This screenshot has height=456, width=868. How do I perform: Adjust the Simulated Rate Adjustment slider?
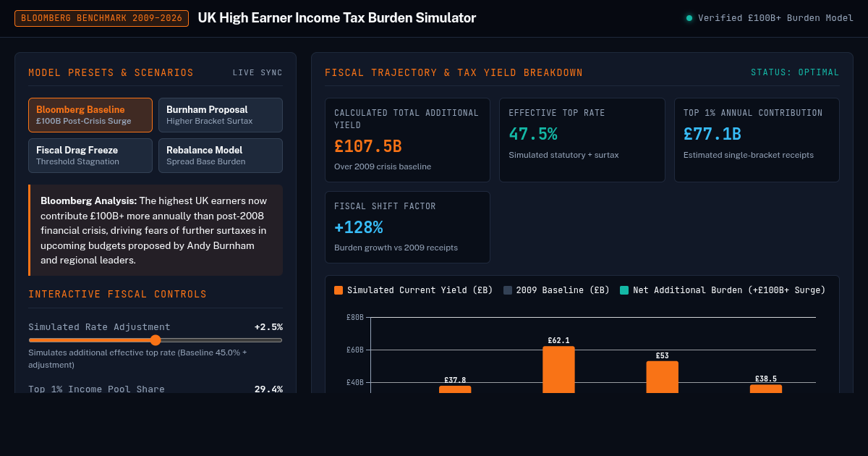(x=156, y=340)
